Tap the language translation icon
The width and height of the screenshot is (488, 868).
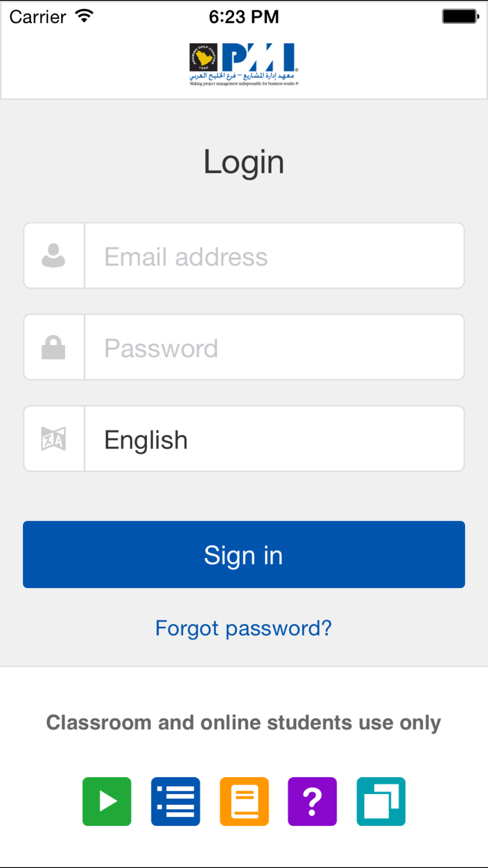(x=54, y=438)
